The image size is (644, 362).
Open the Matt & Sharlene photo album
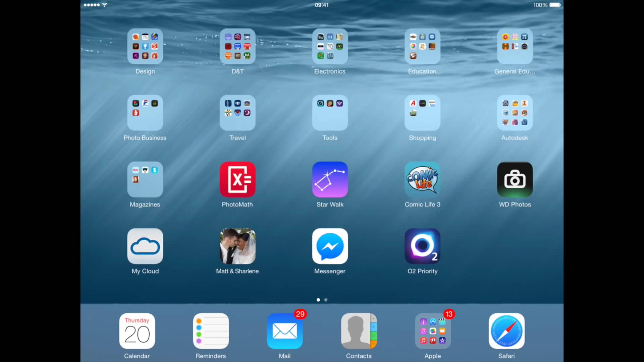click(x=237, y=246)
